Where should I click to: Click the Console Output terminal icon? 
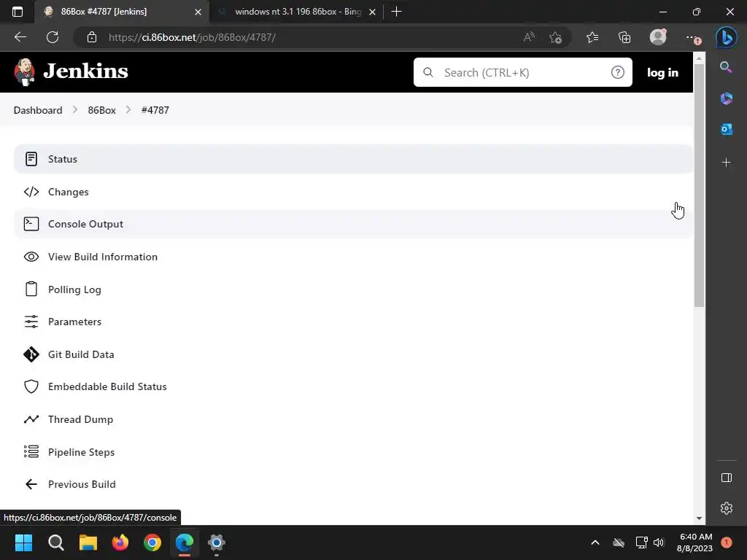(31, 224)
